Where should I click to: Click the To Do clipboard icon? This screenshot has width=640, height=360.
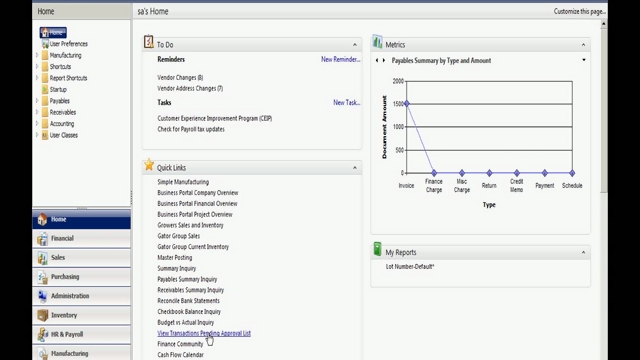click(x=149, y=42)
